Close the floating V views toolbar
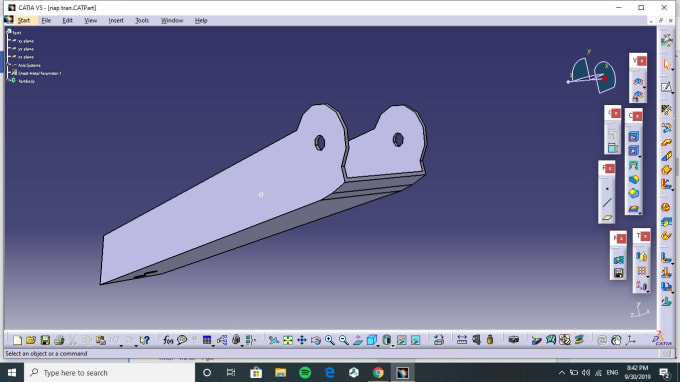Image resolution: width=680 pixels, height=382 pixels. click(x=641, y=61)
